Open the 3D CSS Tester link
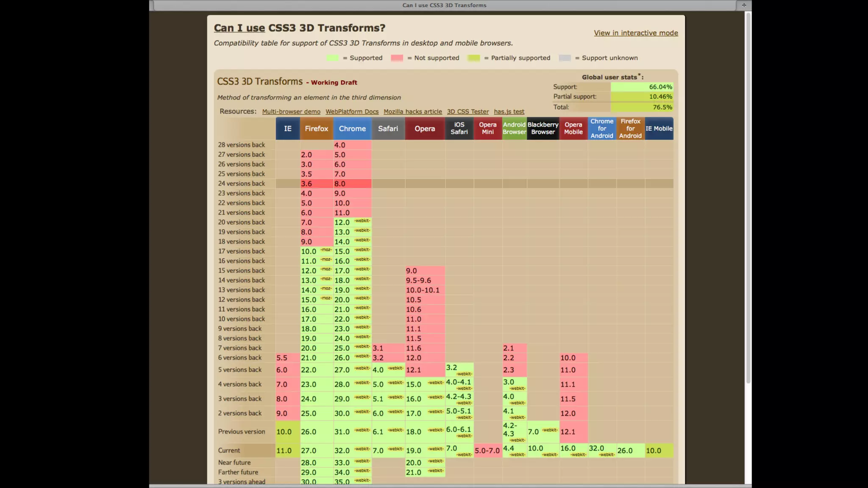This screenshot has width=868, height=488. [467, 112]
